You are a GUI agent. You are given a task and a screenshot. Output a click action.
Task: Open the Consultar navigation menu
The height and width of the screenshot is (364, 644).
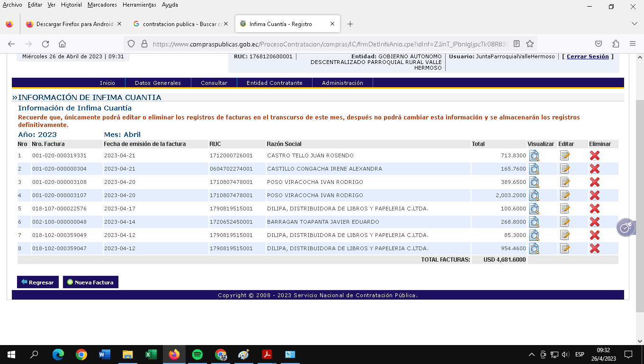click(x=214, y=83)
